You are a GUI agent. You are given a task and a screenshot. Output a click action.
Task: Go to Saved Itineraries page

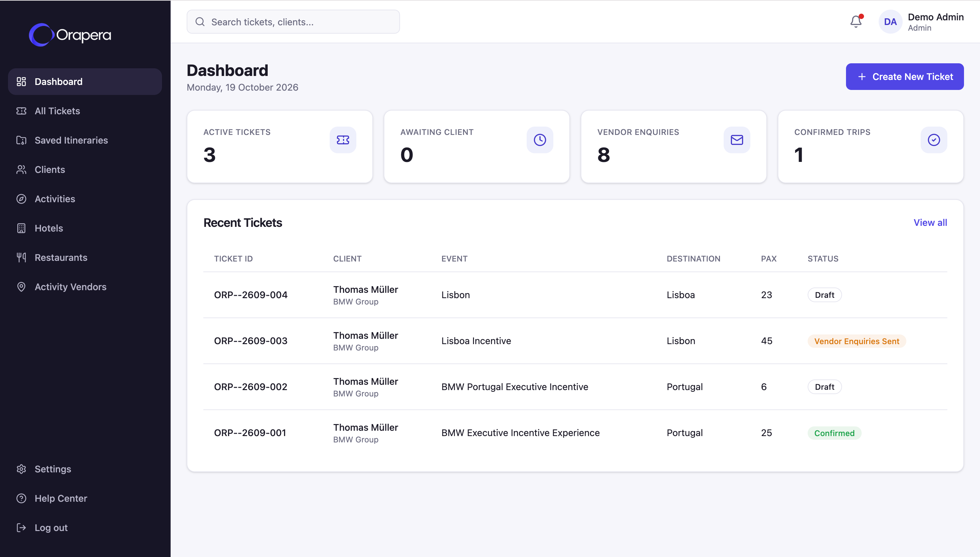click(85, 140)
